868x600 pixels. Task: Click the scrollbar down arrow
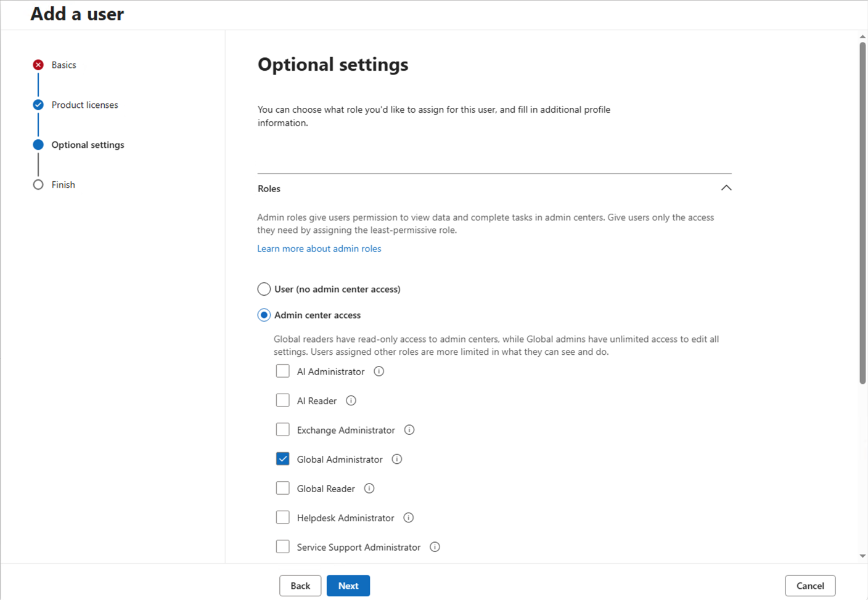pyautogui.click(x=862, y=556)
